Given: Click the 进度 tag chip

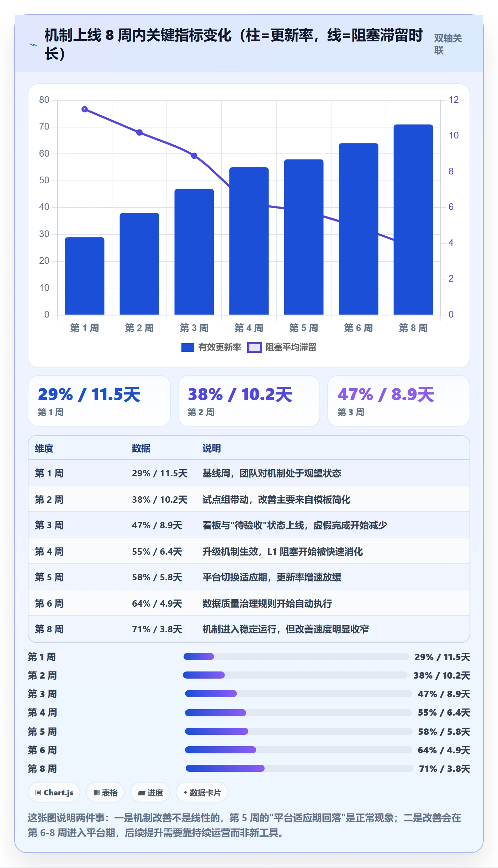Looking at the screenshot, I should click(150, 793).
